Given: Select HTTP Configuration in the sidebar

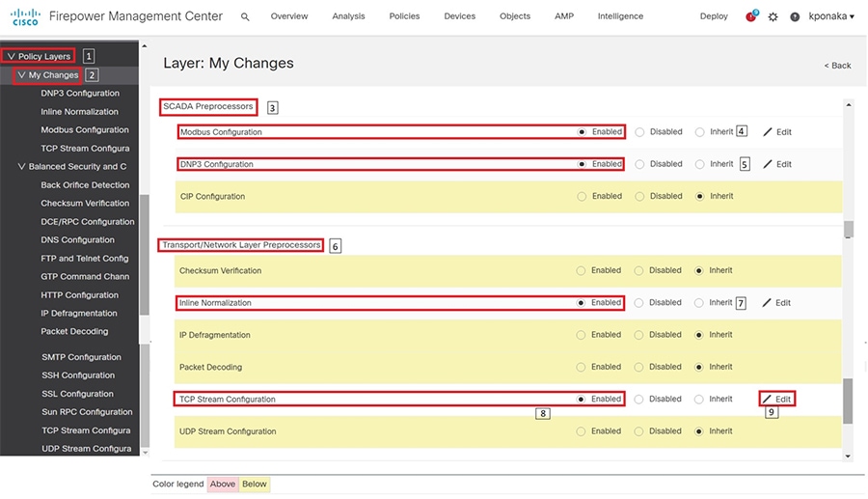Looking at the screenshot, I should pyautogui.click(x=79, y=295).
